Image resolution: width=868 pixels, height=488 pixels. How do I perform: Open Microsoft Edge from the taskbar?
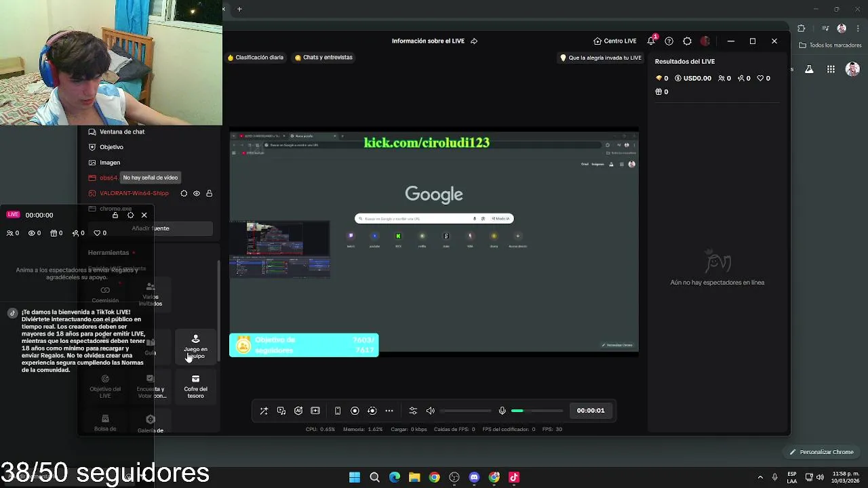(x=395, y=477)
